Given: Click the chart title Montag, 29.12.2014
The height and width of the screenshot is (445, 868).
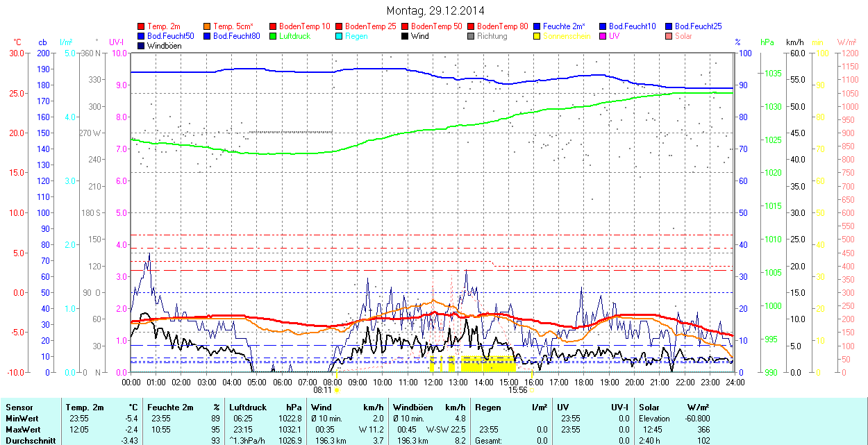Looking at the screenshot, I should (x=435, y=10).
